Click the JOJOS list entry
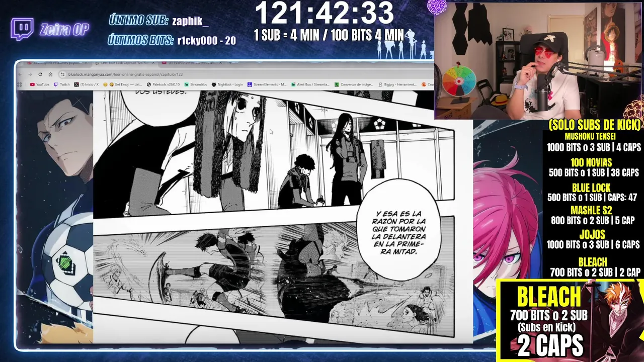The height and width of the screenshot is (362, 644). (593, 240)
